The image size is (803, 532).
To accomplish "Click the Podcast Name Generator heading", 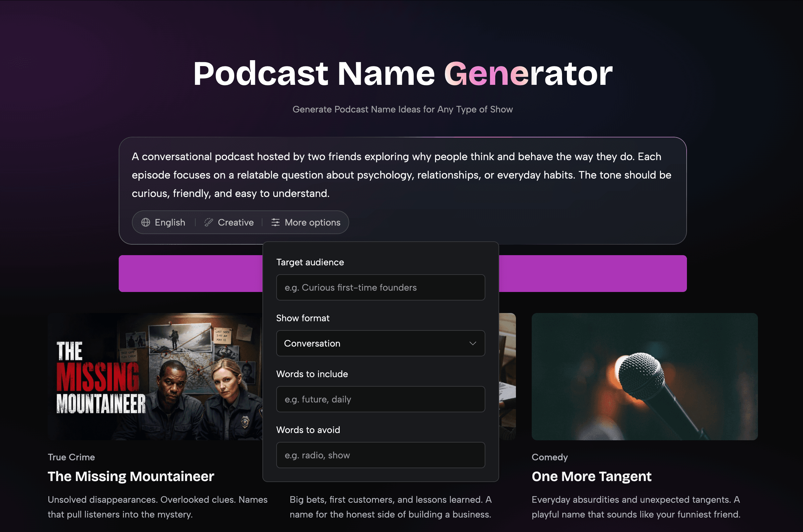I will click(403, 74).
